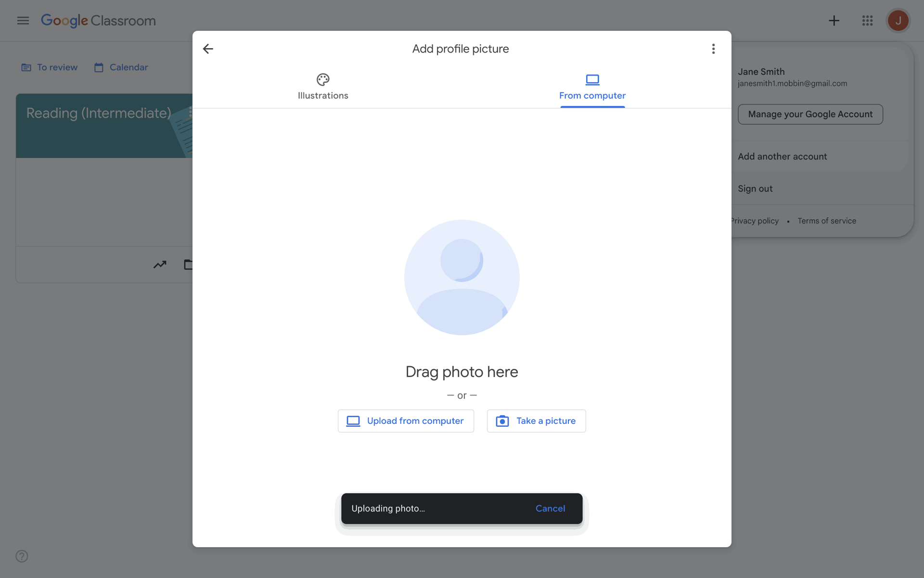Click the janesmith1.mobbin@gmail.com email text
Image resolution: width=924 pixels, height=578 pixels.
(x=792, y=83)
